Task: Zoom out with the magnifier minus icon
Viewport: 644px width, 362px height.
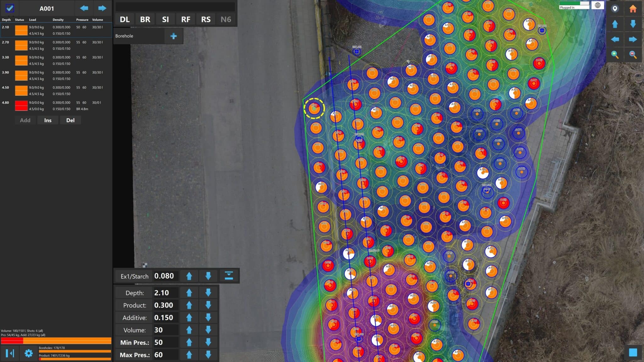Action: 633,55
